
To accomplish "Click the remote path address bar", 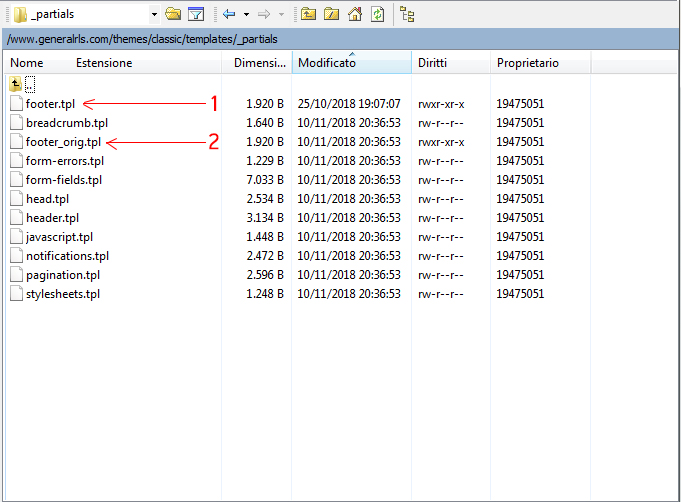I will (x=340, y=39).
